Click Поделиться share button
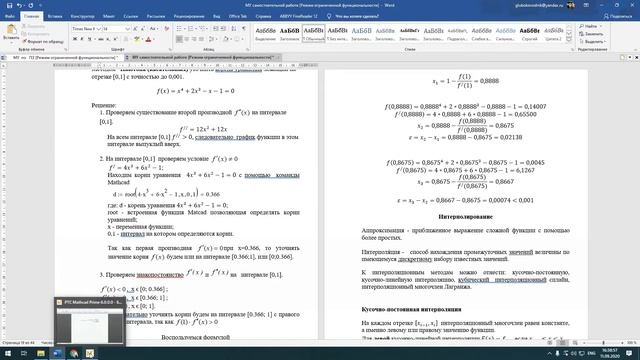Viewport: 640px width, 360px height. click(618, 16)
